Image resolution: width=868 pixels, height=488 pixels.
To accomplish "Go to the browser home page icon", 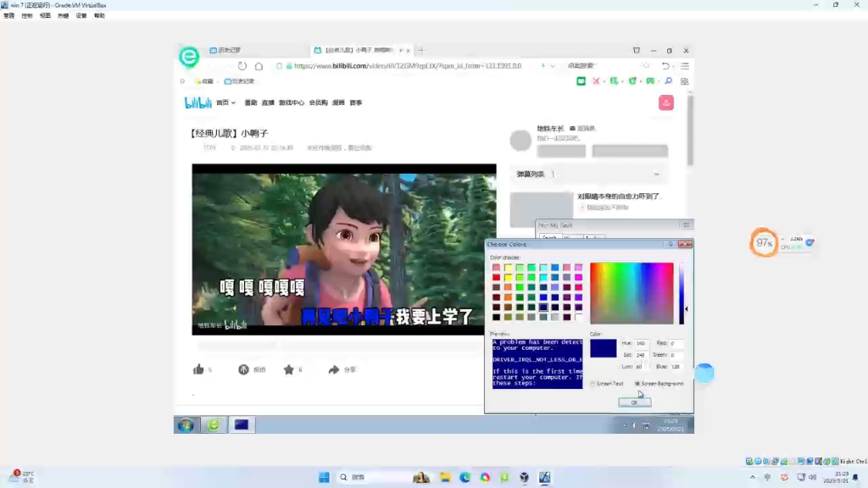I will (x=259, y=66).
